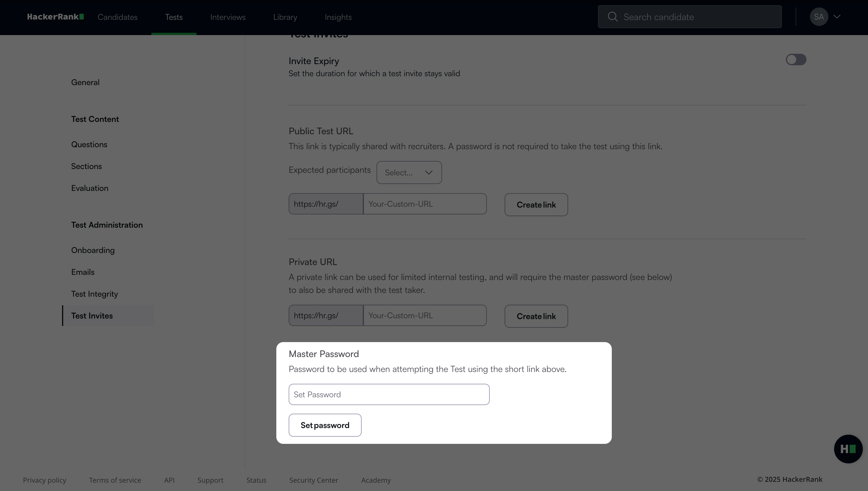Open the Privacy policy link

[x=45, y=480]
